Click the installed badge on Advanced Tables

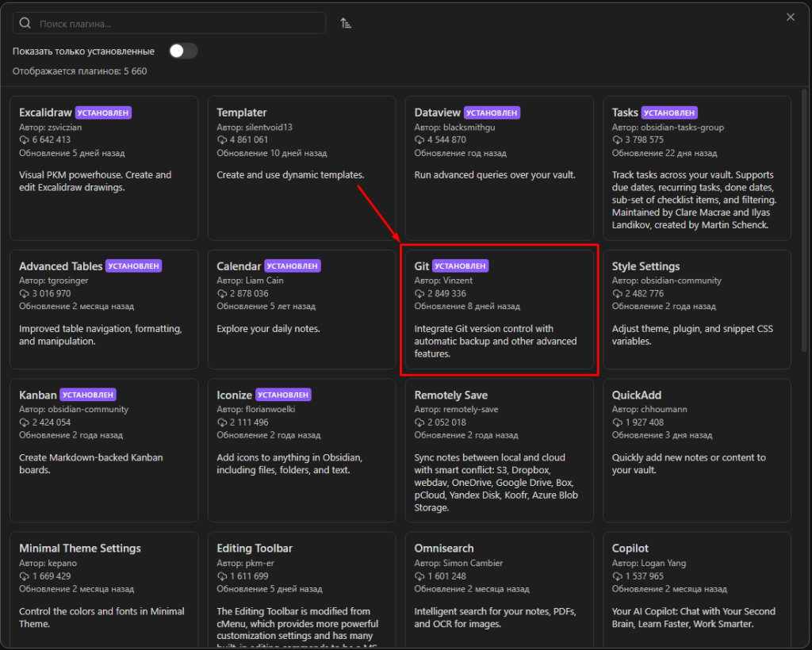(x=133, y=266)
